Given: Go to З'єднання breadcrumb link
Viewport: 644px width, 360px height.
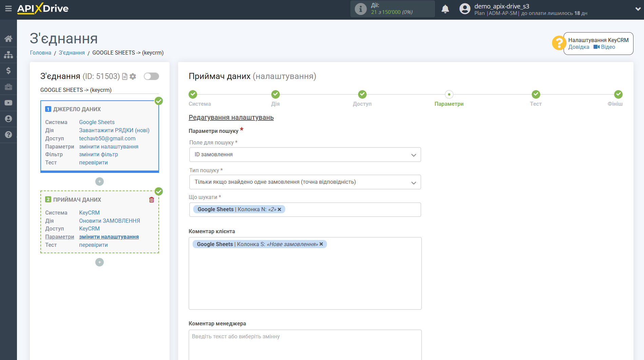Looking at the screenshot, I should pos(72,53).
